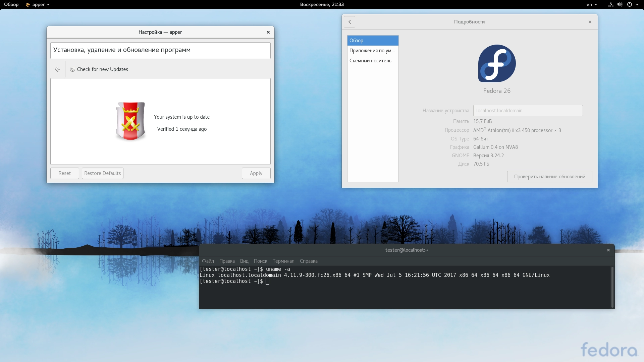Click the memory value 15,7 ГиБ
Image resolution: width=644 pixels, height=362 pixels.
(x=482, y=121)
